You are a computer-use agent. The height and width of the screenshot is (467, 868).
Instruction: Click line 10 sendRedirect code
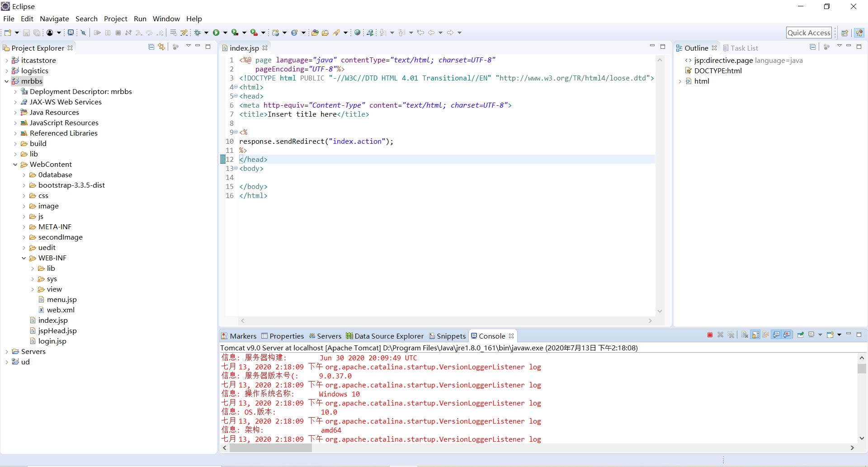316,142
